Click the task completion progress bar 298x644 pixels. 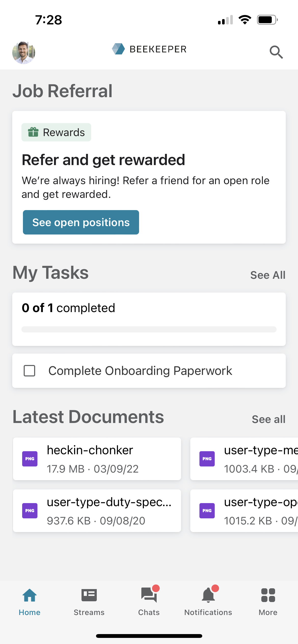coord(149,329)
